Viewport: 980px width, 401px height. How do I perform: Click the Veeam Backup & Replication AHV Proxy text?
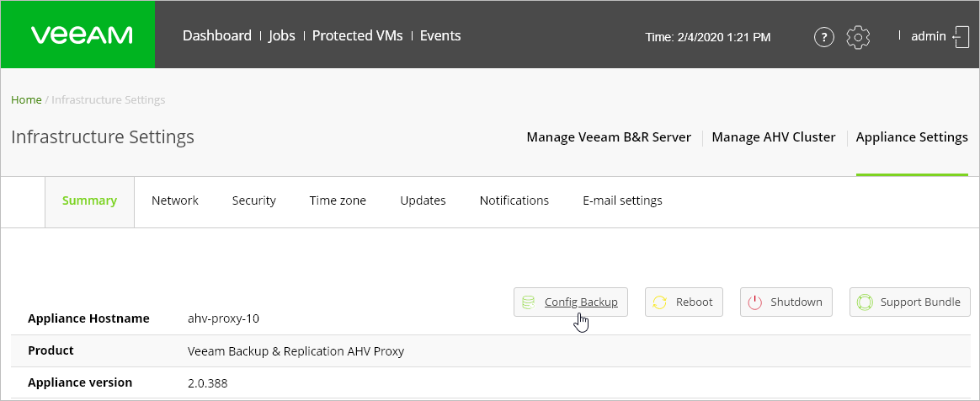pyautogui.click(x=296, y=351)
